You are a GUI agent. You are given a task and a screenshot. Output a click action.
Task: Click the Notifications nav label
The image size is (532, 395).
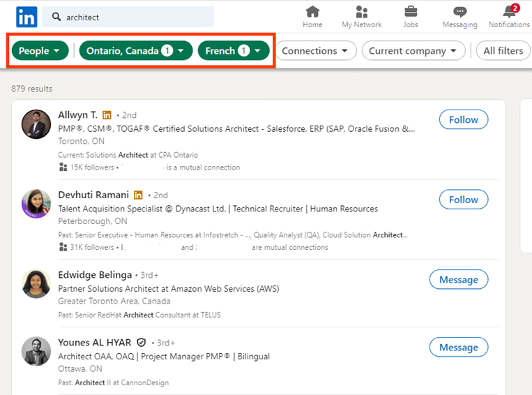(x=509, y=24)
